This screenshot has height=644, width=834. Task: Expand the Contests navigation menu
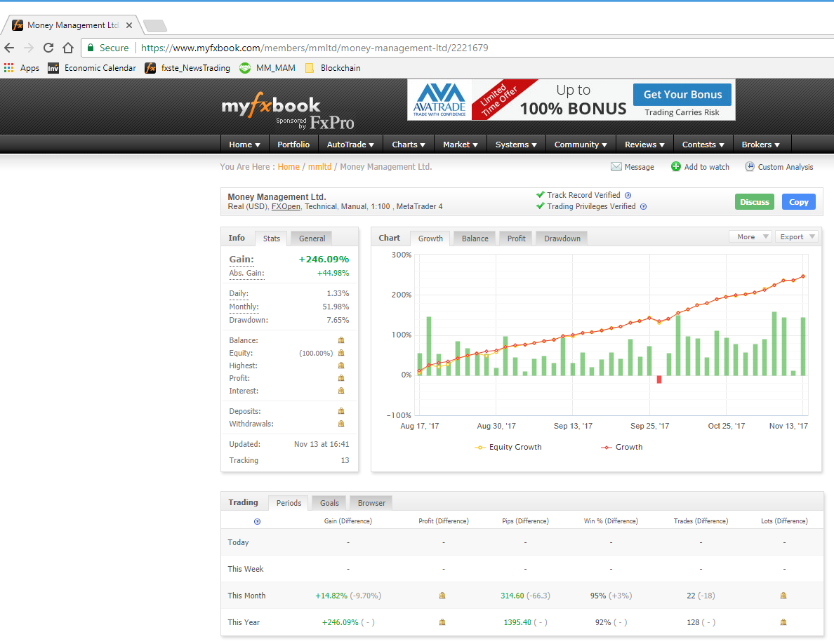(x=703, y=145)
